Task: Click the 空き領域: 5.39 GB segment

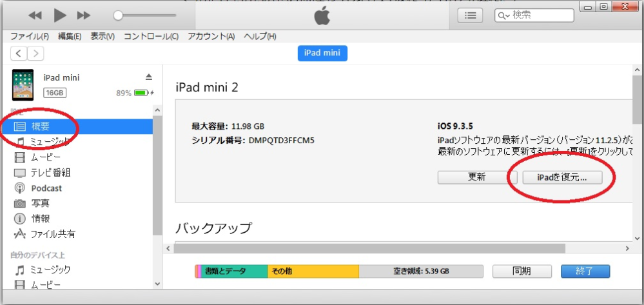Action: 421,271
